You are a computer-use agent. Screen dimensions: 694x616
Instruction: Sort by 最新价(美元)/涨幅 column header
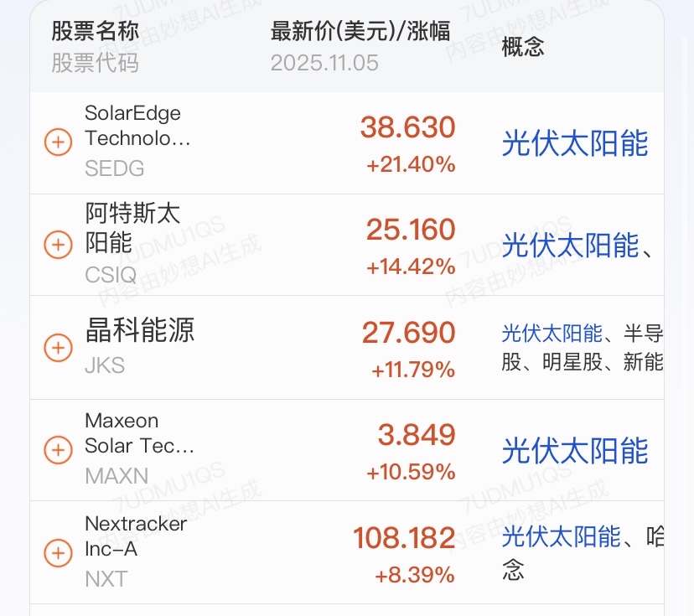360,33
